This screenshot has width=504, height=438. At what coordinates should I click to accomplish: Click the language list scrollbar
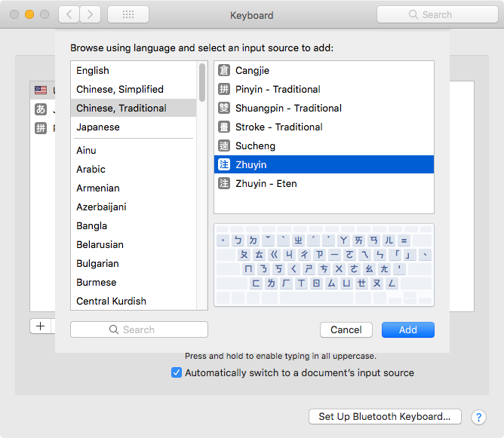[x=202, y=81]
